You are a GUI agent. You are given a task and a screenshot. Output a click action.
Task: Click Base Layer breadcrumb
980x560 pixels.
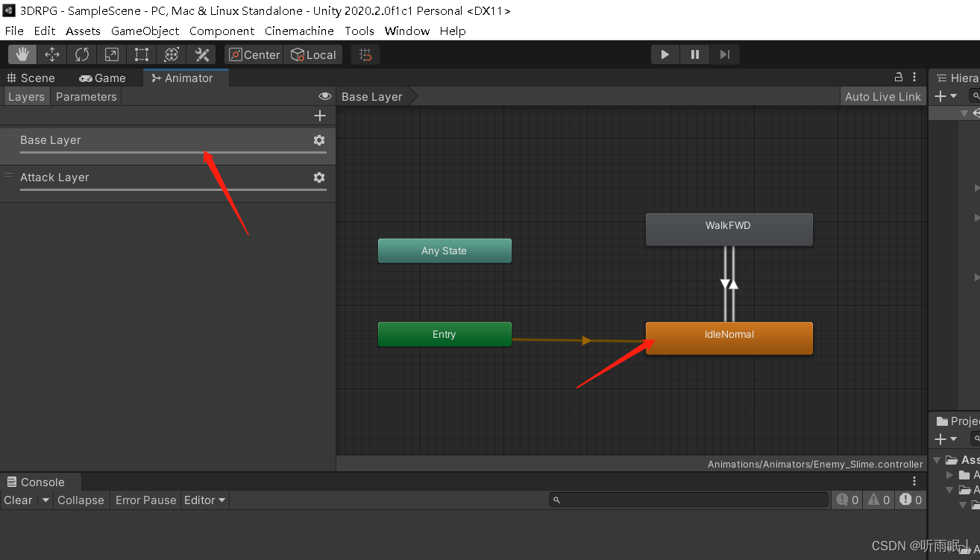372,97
